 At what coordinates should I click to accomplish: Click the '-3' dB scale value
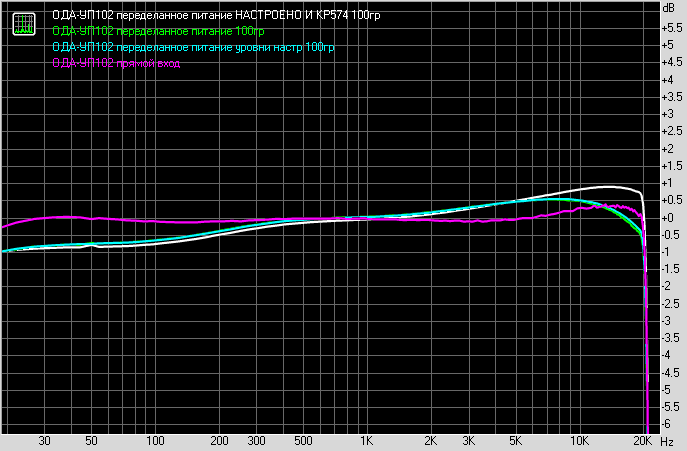[x=666, y=320]
